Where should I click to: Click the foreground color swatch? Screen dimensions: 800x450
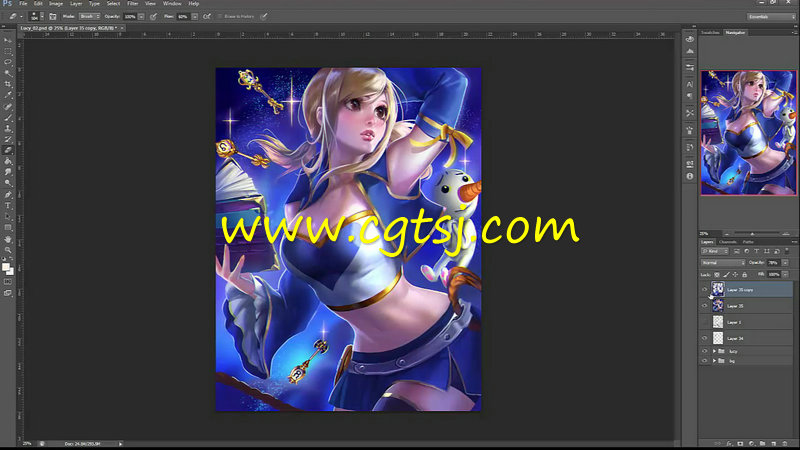6,266
